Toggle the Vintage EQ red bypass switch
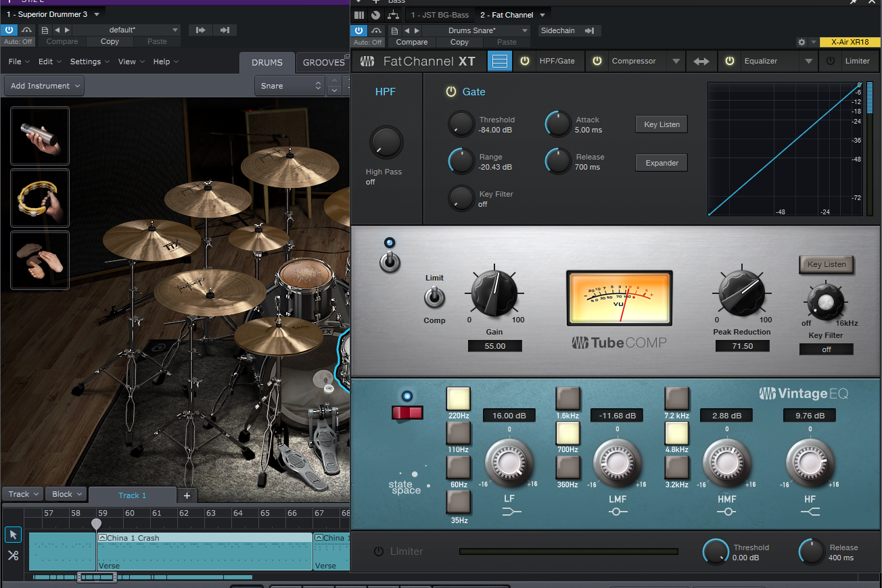The height and width of the screenshot is (588, 882). [x=407, y=412]
